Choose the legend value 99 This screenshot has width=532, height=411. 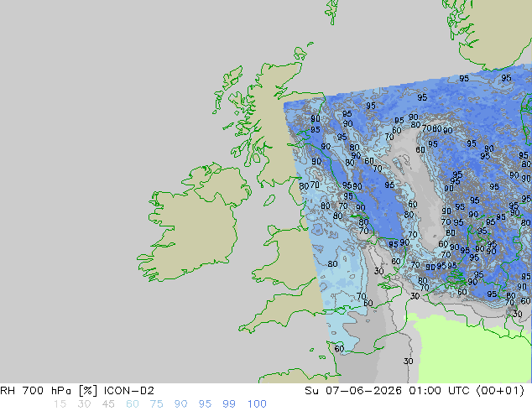(229, 404)
